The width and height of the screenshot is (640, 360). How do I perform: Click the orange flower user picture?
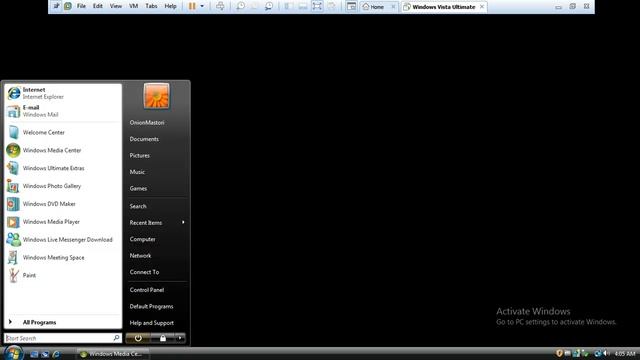tap(156, 96)
